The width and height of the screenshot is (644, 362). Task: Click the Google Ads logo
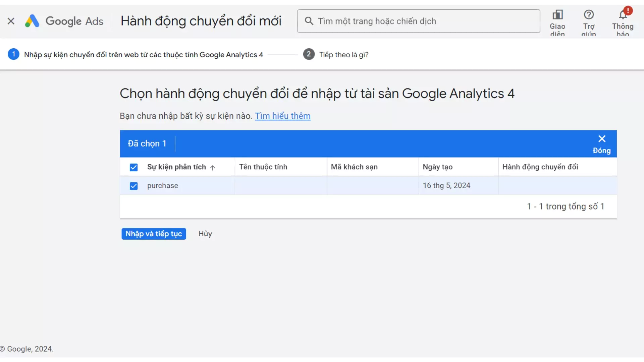[64, 21]
